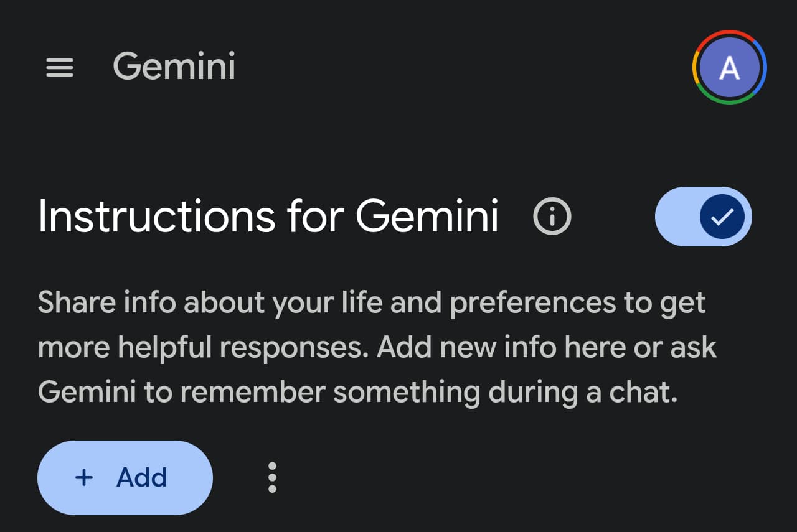Click the checkmark knob on the switch

click(x=722, y=217)
